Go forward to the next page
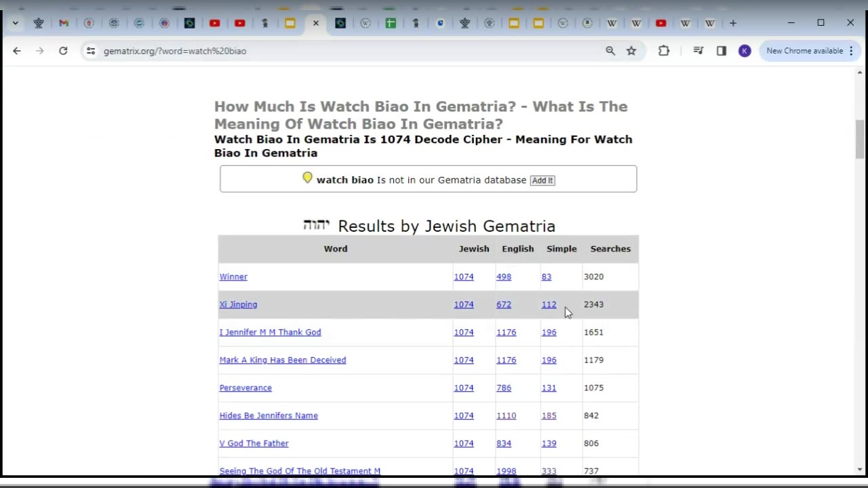Image resolution: width=868 pixels, height=488 pixels. (40, 51)
